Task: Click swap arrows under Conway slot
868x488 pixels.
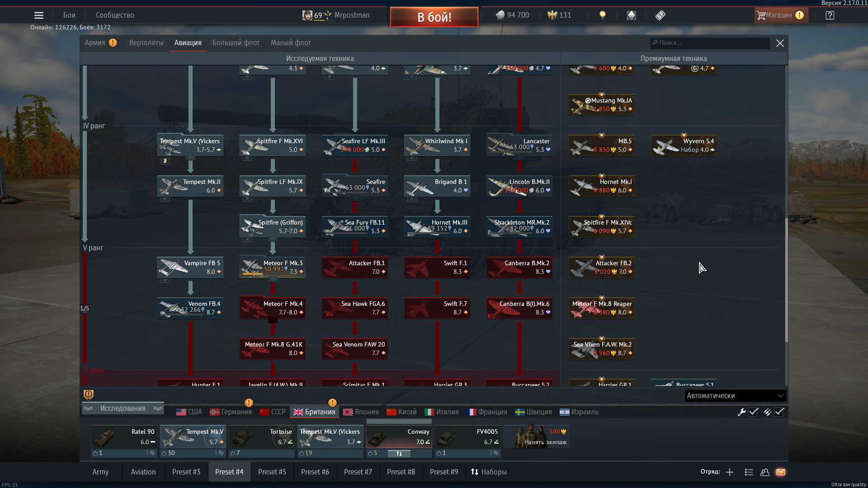Action: click(x=399, y=453)
